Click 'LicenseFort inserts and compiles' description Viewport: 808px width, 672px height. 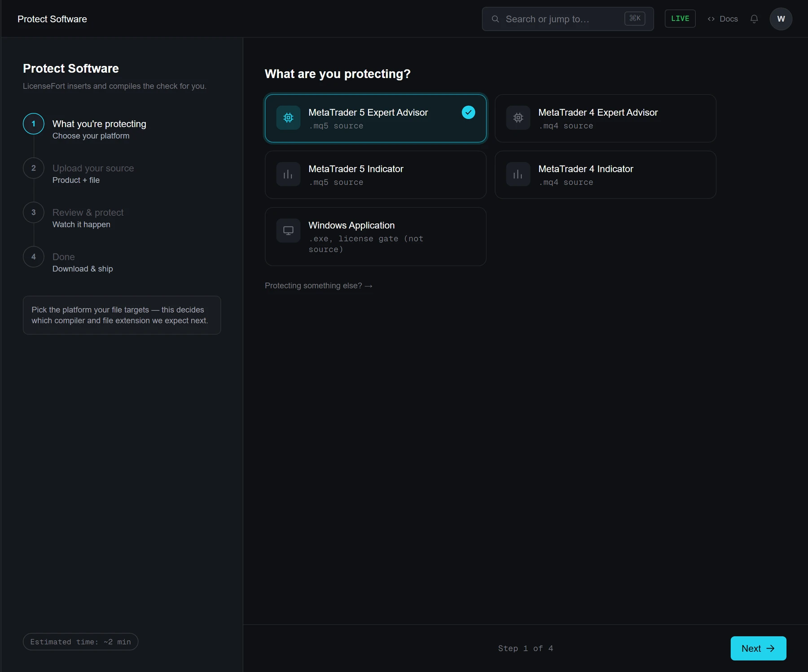coord(115,86)
